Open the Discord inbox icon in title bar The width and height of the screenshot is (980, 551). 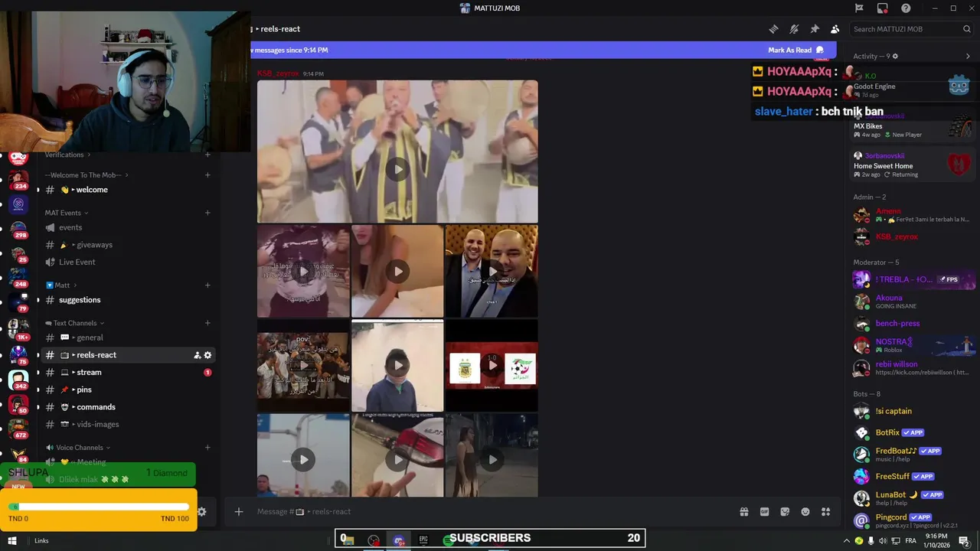click(x=883, y=8)
